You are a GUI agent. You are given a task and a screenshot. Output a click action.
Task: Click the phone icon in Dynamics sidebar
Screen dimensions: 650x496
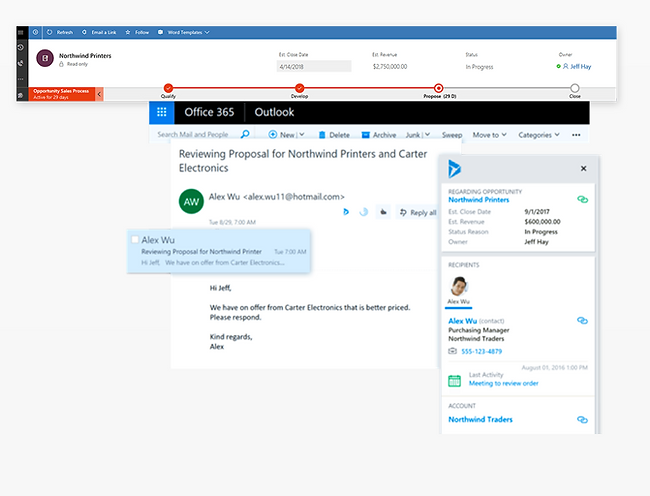(x=20, y=63)
